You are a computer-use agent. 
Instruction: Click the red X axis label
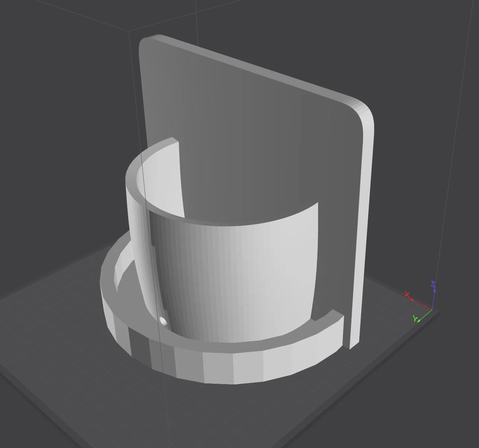click(x=407, y=294)
